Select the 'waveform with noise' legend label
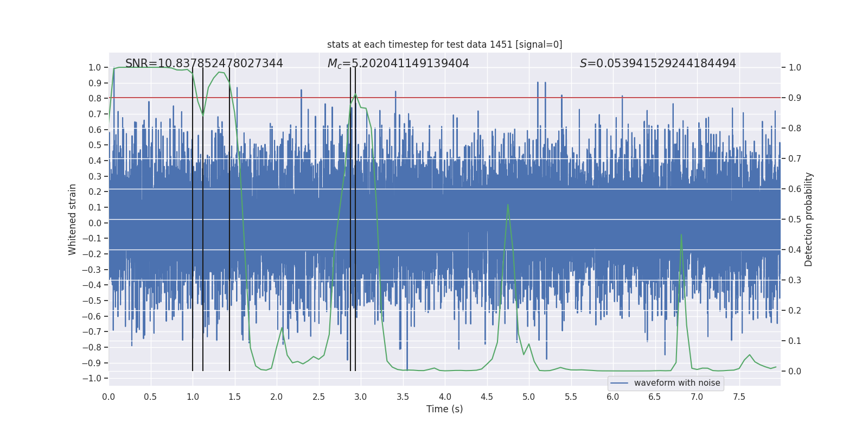This screenshot has height=434, width=868. pos(677,383)
